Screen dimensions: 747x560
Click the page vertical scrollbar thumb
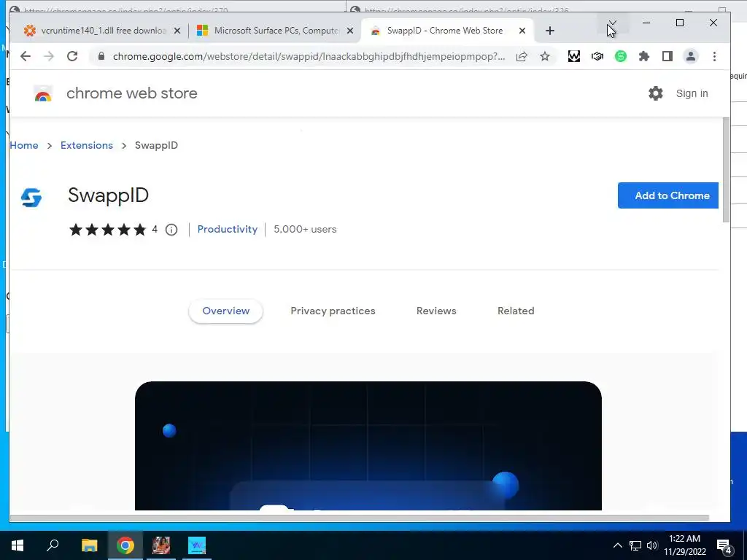click(x=726, y=169)
